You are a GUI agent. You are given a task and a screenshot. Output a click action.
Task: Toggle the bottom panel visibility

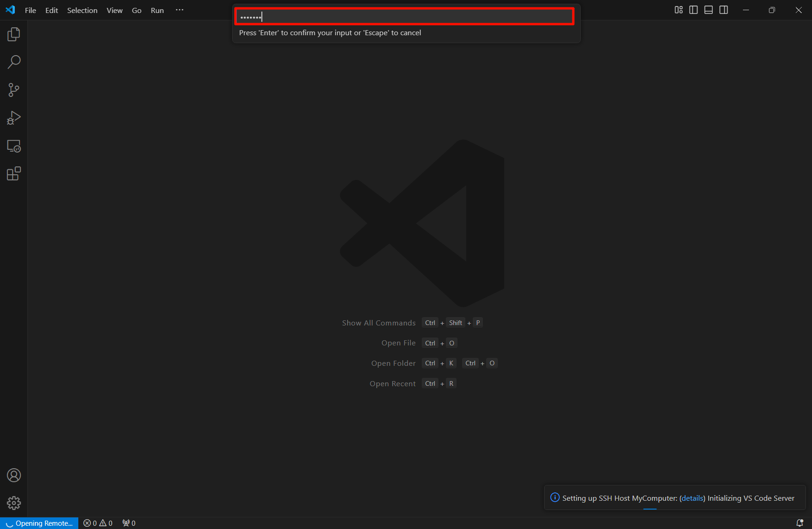(x=708, y=10)
